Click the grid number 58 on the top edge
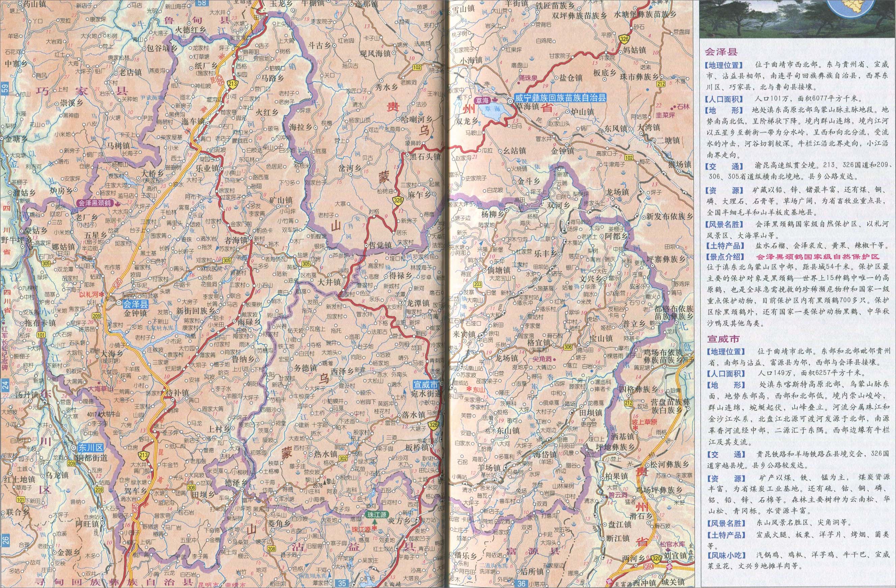Viewport: 896px width, 588px height. click(x=202, y=3)
